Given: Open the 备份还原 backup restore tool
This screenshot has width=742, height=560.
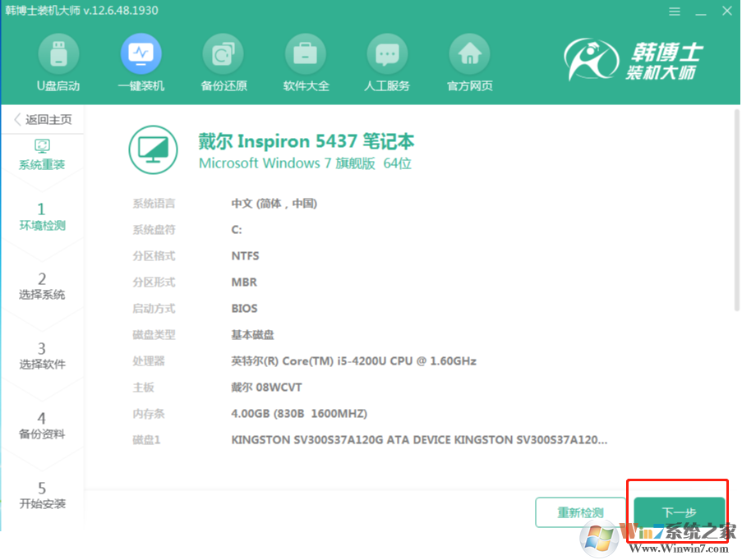Looking at the screenshot, I should pos(223,62).
